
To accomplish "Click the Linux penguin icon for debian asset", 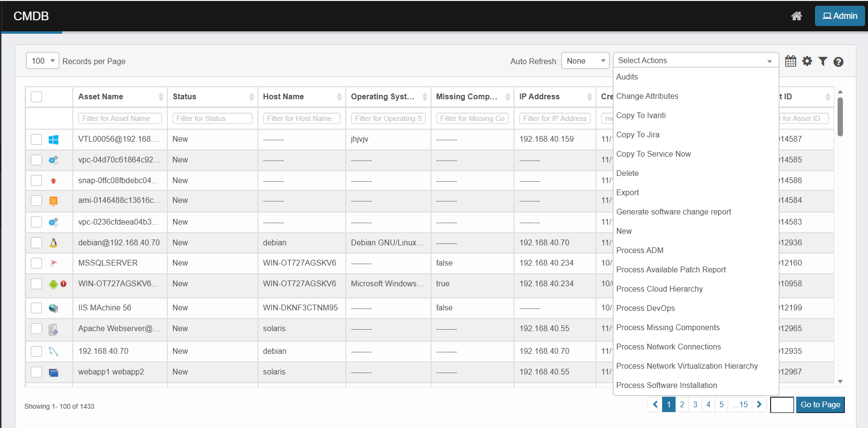I will [x=54, y=243].
